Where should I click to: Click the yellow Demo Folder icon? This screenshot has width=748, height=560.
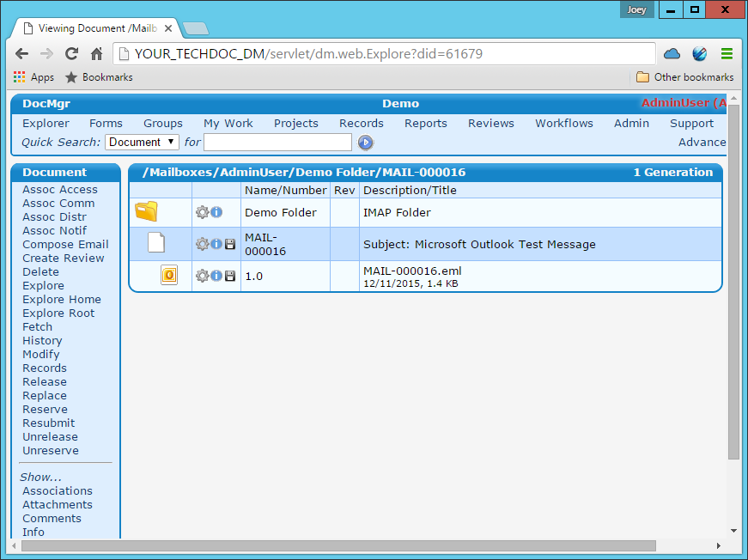pos(146,211)
